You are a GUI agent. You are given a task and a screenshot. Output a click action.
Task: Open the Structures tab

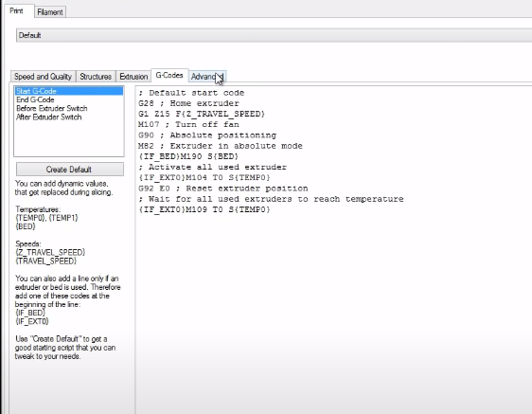tap(96, 77)
